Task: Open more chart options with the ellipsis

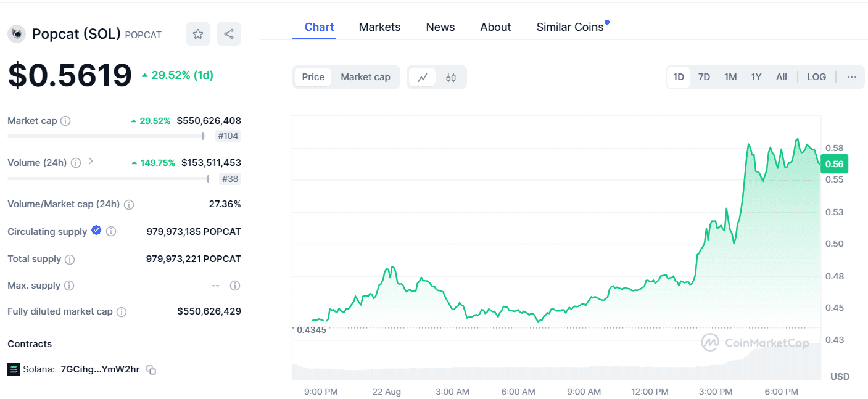Action: 852,76
